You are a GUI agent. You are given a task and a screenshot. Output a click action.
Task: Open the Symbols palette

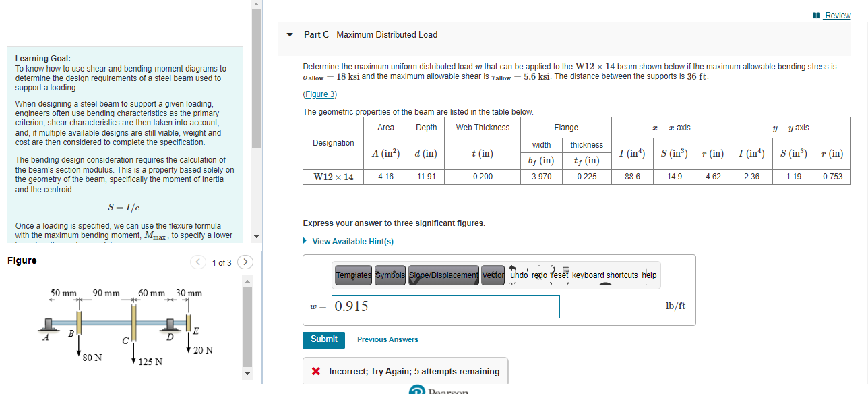pyautogui.click(x=390, y=275)
